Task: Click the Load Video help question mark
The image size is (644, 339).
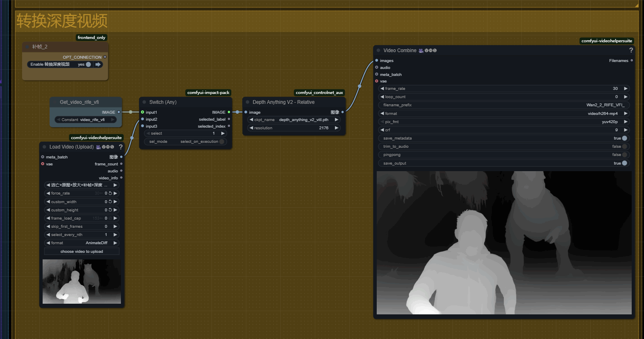Action: point(121,147)
